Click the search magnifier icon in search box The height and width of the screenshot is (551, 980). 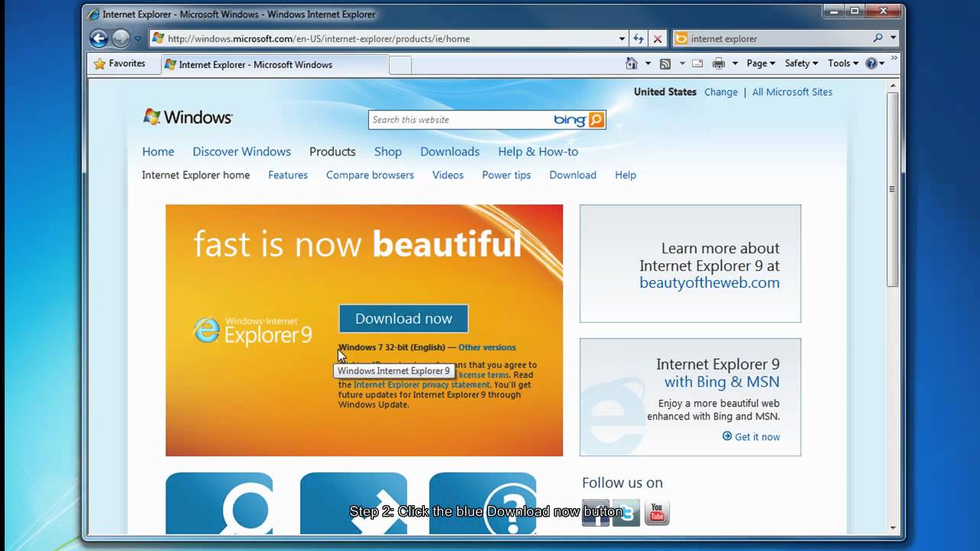click(877, 38)
